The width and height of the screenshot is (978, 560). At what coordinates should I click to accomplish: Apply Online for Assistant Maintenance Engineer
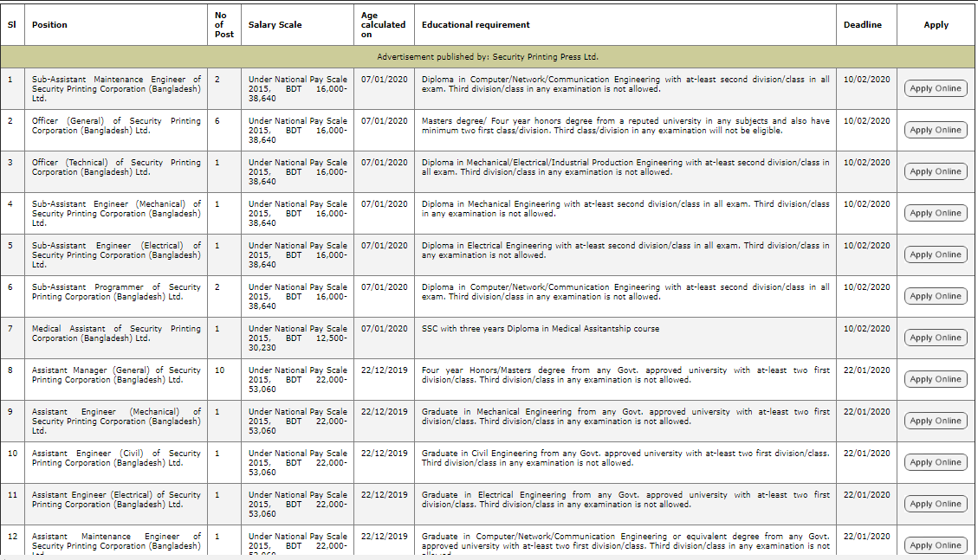pos(936,545)
